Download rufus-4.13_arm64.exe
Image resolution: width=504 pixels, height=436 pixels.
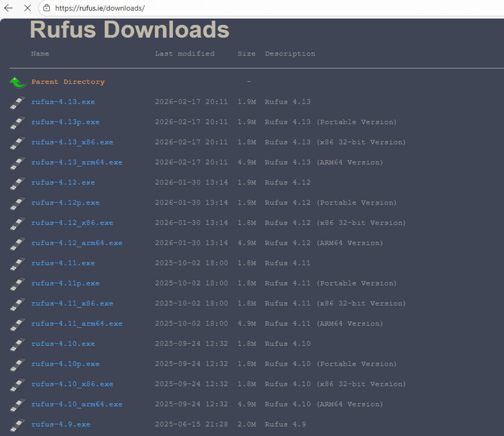tap(77, 162)
